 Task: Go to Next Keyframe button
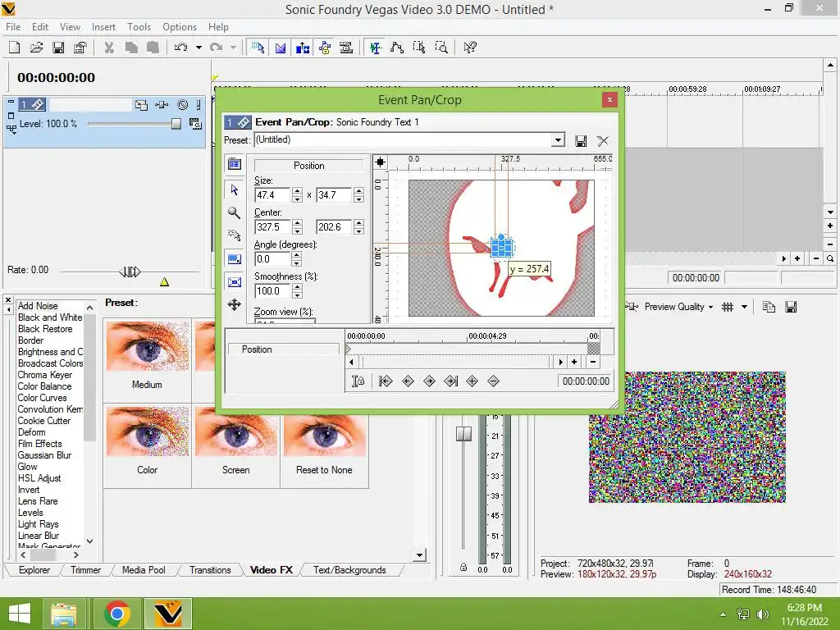(429, 381)
